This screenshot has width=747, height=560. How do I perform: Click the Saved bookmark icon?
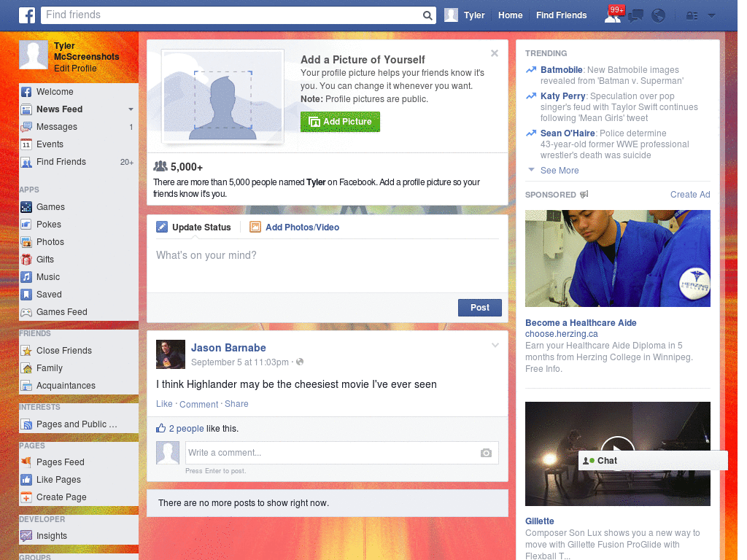(x=26, y=295)
